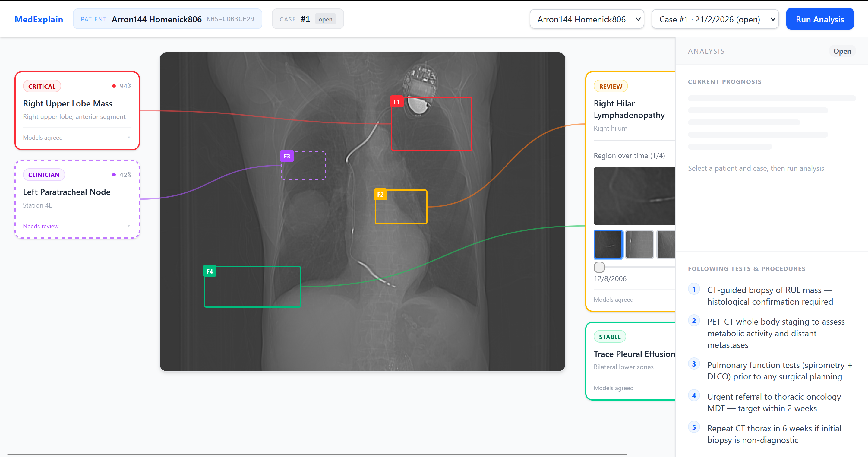
Task: Click the purple F3 marker badge
Action: point(287,156)
